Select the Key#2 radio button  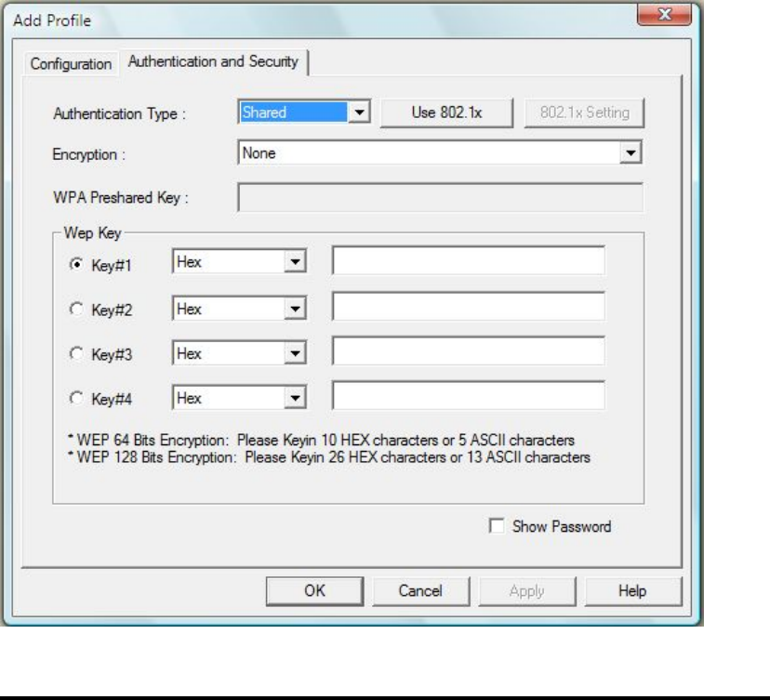[76, 310]
